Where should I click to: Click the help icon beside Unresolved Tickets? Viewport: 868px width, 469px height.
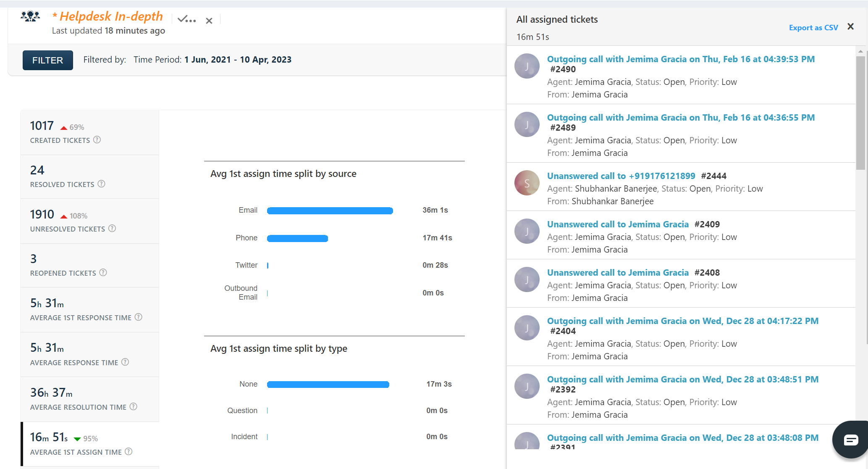[112, 229]
